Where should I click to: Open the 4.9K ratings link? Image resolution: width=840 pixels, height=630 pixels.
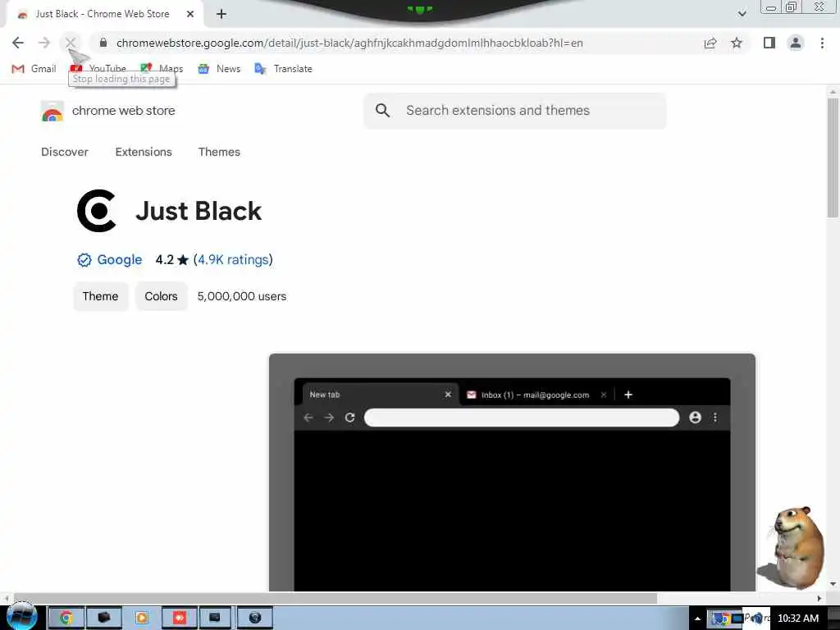click(233, 260)
